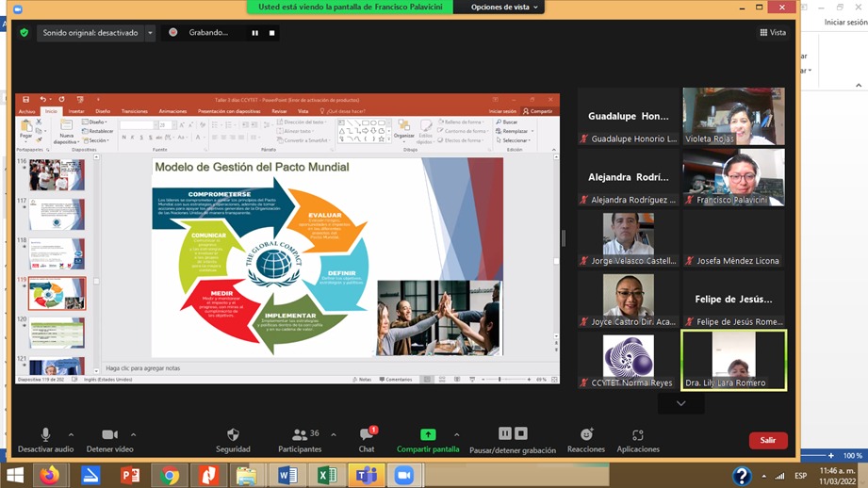Screen dimensions: 868x488
Task: Toggle italic K in Fuente group
Action: [x=132, y=138]
